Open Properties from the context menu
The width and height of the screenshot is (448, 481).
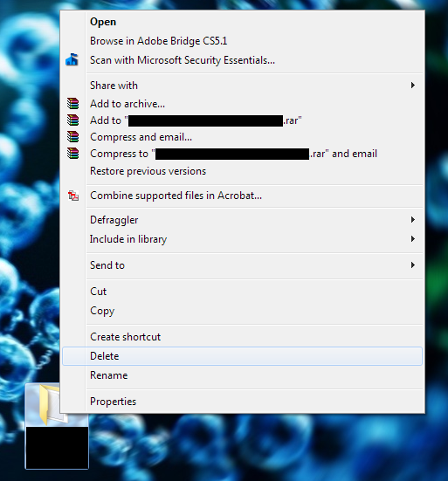point(243,402)
